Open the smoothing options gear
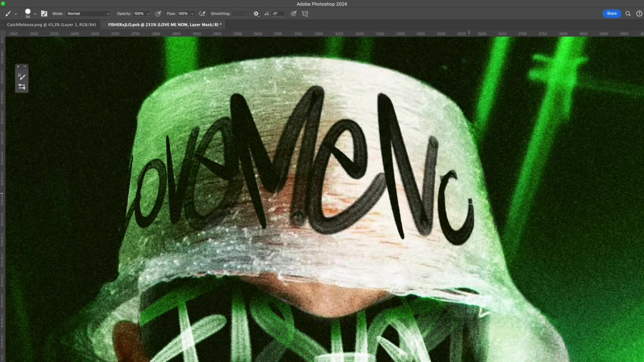Image resolution: width=644 pixels, height=362 pixels. (x=256, y=14)
